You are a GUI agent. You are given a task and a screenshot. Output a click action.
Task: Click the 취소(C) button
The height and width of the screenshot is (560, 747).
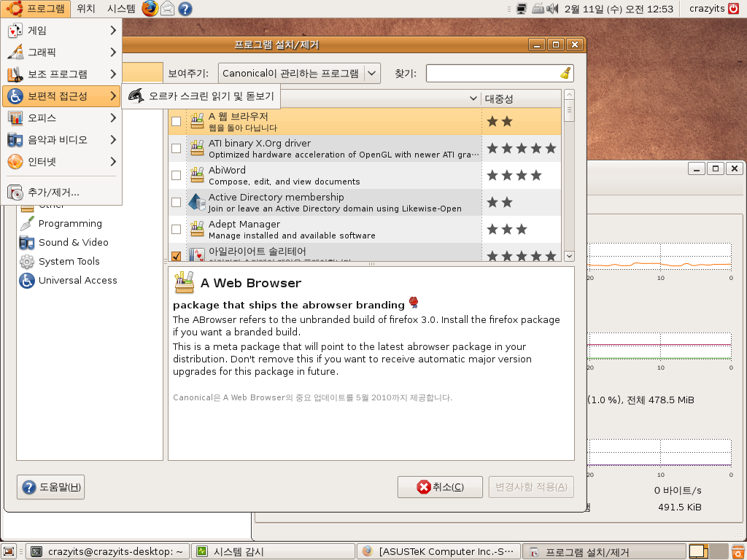click(x=440, y=487)
